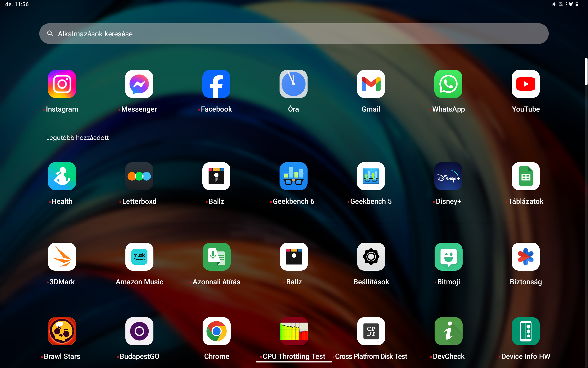Launch 3DMark benchmark
The width and height of the screenshot is (588, 368).
point(62,256)
